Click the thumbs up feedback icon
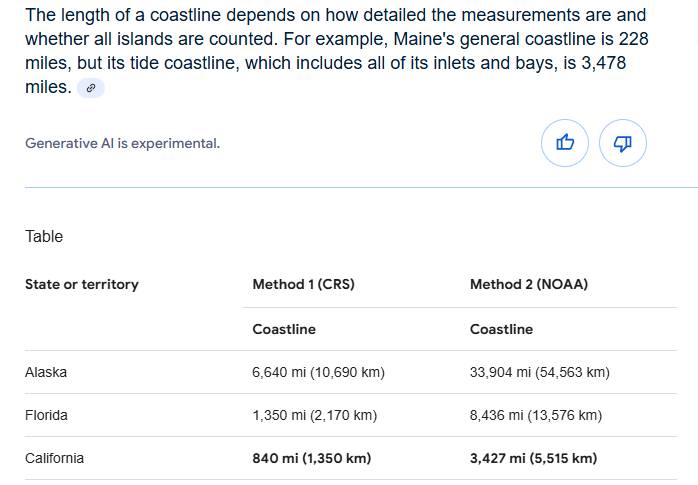The height and width of the screenshot is (485, 698). (564, 143)
